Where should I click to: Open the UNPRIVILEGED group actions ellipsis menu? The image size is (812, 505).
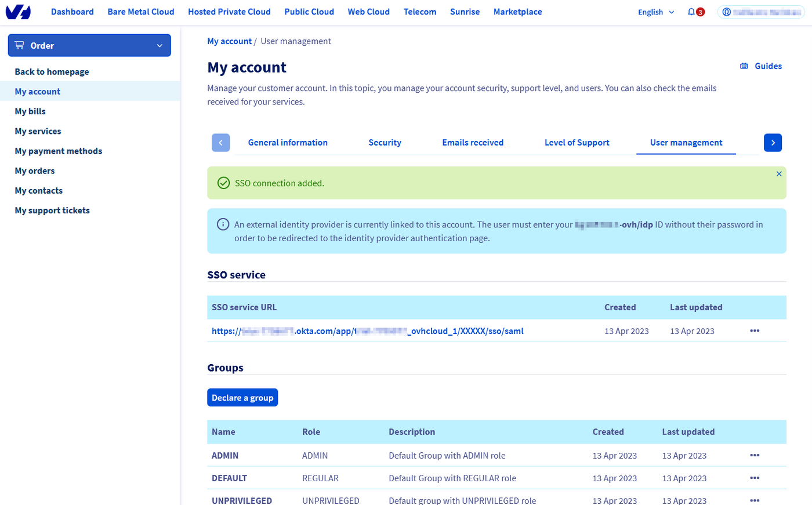click(755, 499)
